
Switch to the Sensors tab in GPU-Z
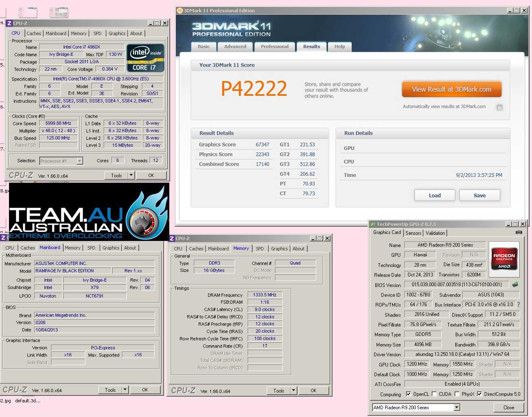413,233
